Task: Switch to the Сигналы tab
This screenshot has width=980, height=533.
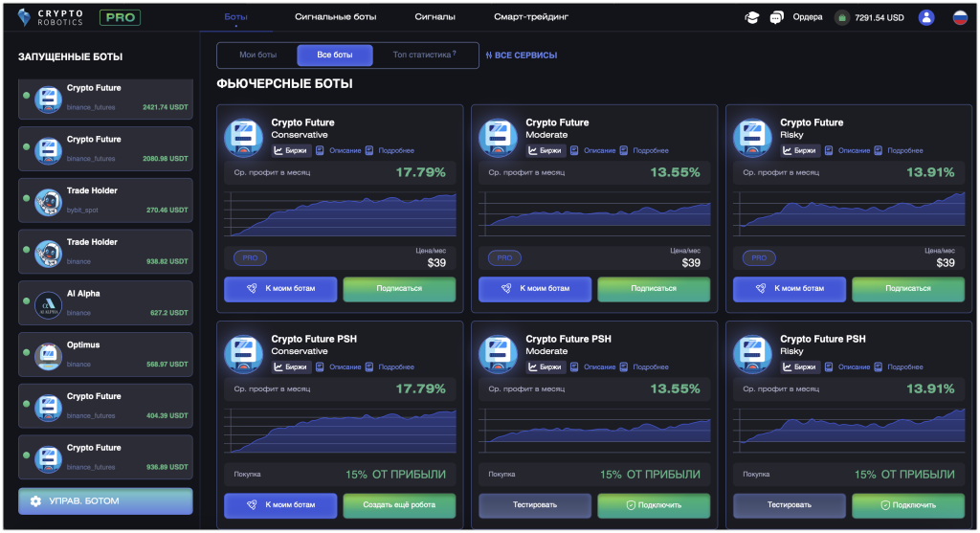Action: [435, 17]
